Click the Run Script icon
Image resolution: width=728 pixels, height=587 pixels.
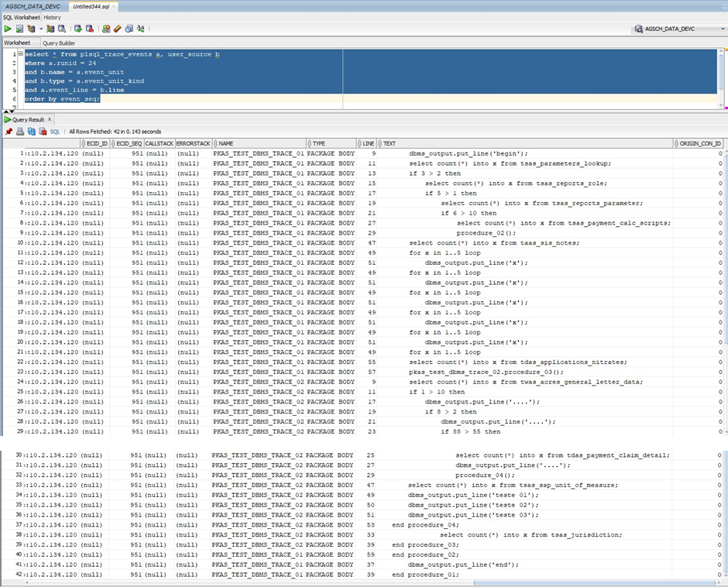coord(19,29)
